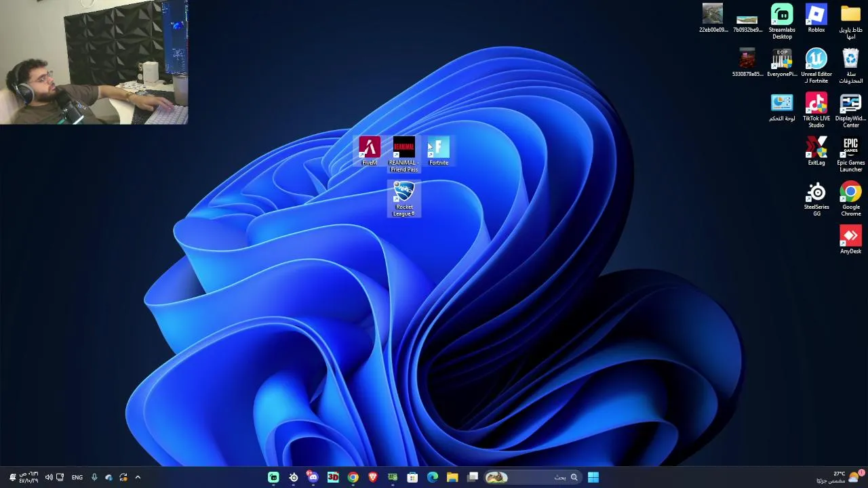The height and width of the screenshot is (488, 868).
Task: Select Unreal Editor for Fortnite shortcut
Action: tap(816, 66)
